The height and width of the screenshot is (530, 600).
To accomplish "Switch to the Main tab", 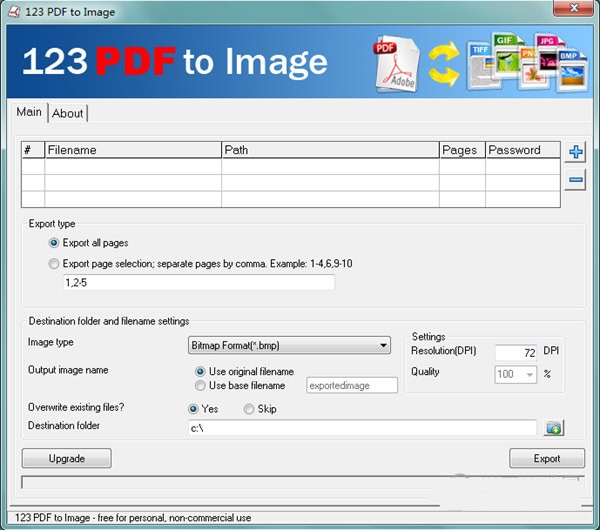I will tap(28, 112).
